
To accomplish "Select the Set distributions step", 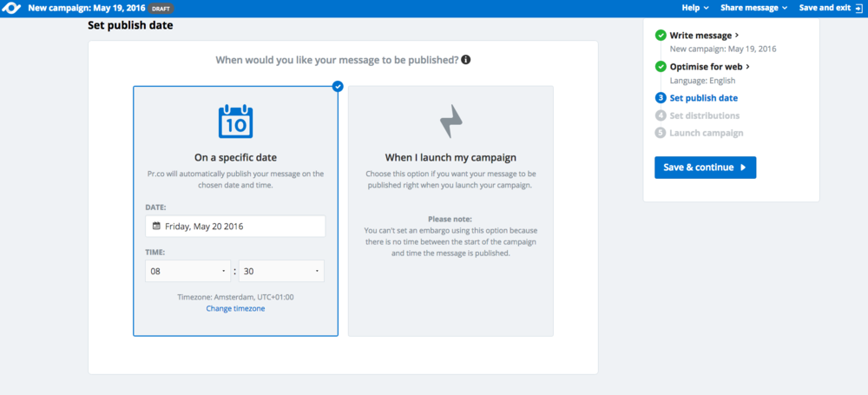I will 705,115.
